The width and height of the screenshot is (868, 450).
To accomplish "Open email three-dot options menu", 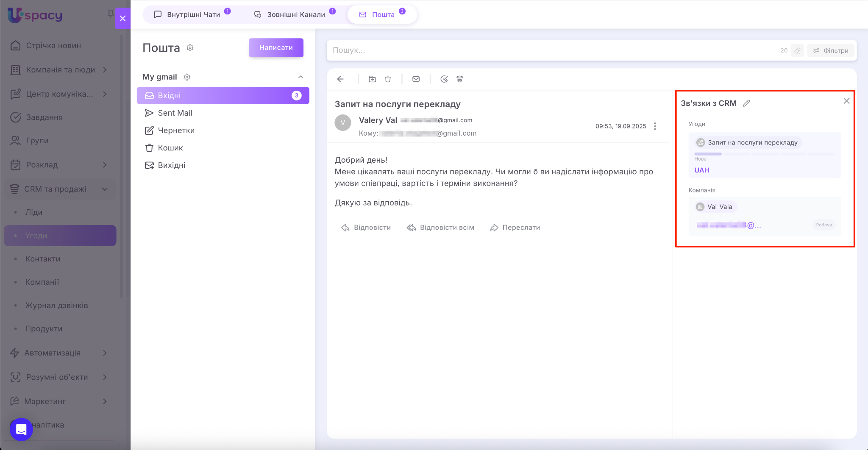I will coord(655,126).
